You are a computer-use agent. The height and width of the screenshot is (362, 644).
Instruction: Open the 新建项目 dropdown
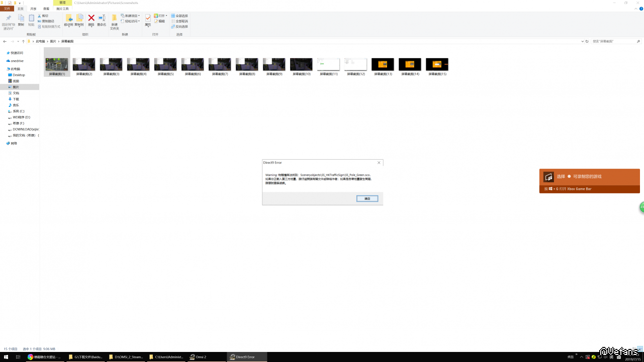click(130, 16)
